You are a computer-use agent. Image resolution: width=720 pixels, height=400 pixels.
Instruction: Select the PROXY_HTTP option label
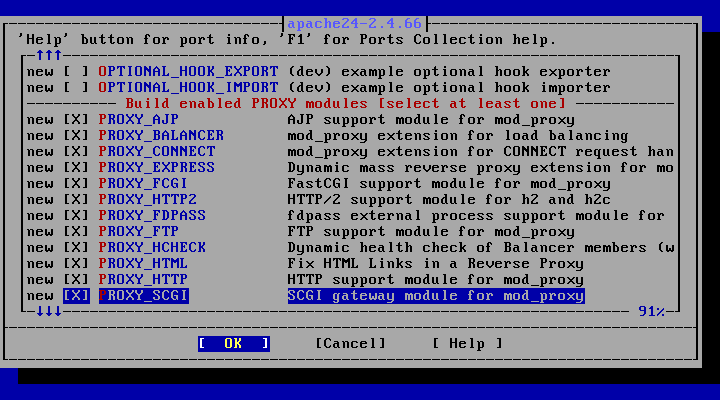coord(143,280)
